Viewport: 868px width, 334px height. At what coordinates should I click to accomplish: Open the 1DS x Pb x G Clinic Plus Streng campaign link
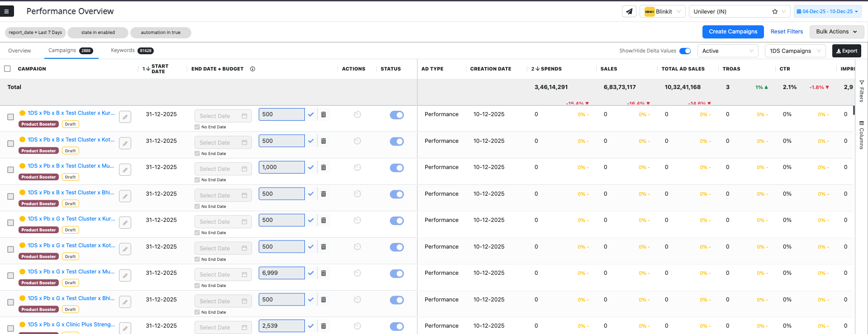tap(71, 325)
